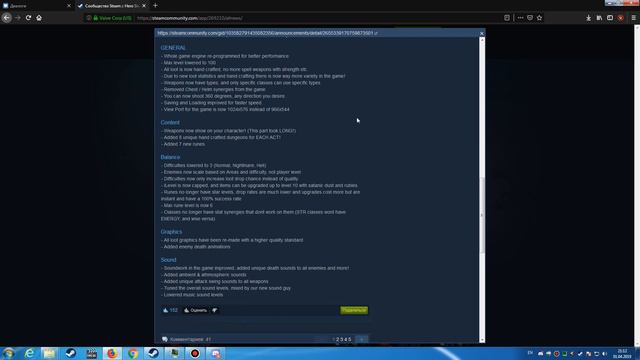The height and width of the screenshot is (360, 640).
Task: Switch to Firefox in the taskbar
Action: point(112,353)
